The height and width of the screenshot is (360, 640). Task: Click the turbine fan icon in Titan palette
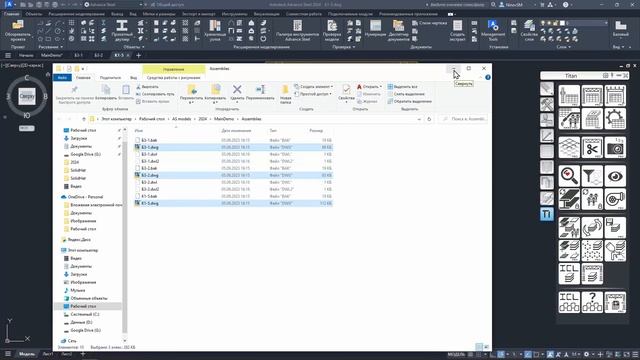(x=615, y=199)
